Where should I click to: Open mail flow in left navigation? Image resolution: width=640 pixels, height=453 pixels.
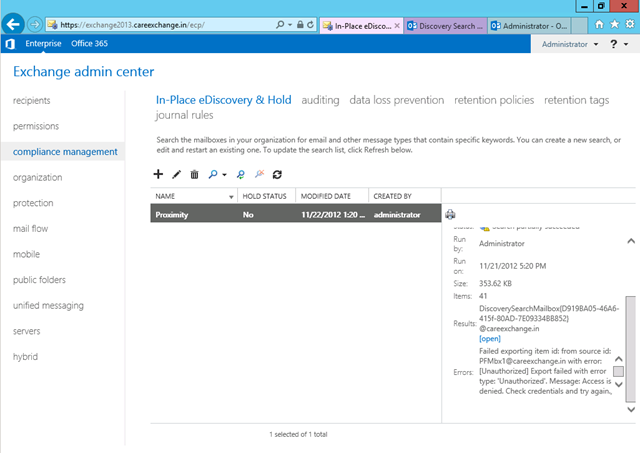click(x=31, y=229)
